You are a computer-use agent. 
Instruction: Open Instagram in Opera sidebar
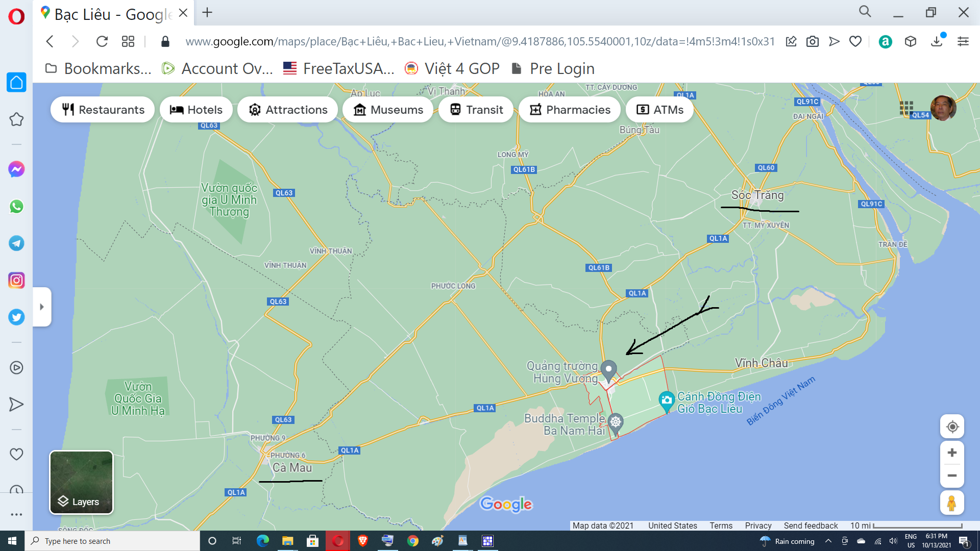click(16, 280)
